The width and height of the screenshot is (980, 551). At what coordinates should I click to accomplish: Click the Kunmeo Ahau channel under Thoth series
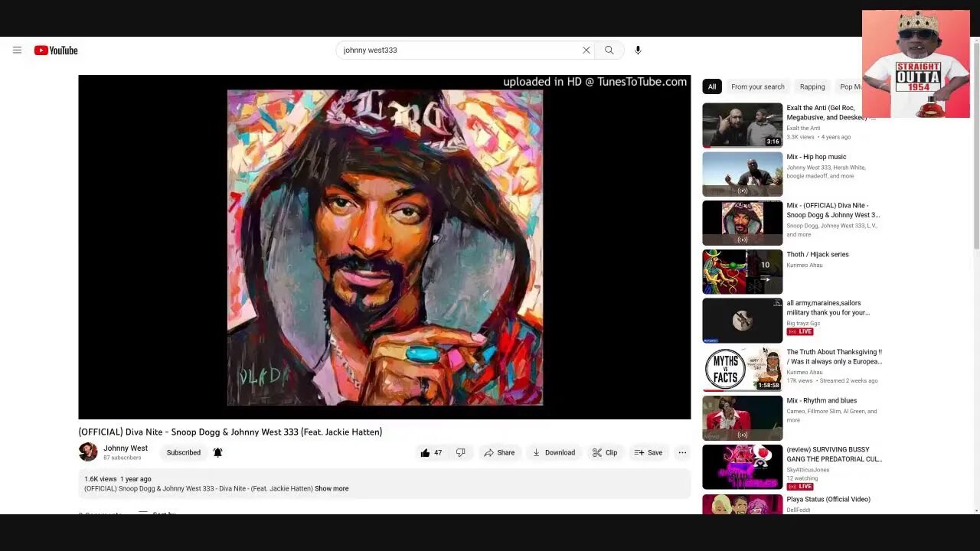pos(805,265)
